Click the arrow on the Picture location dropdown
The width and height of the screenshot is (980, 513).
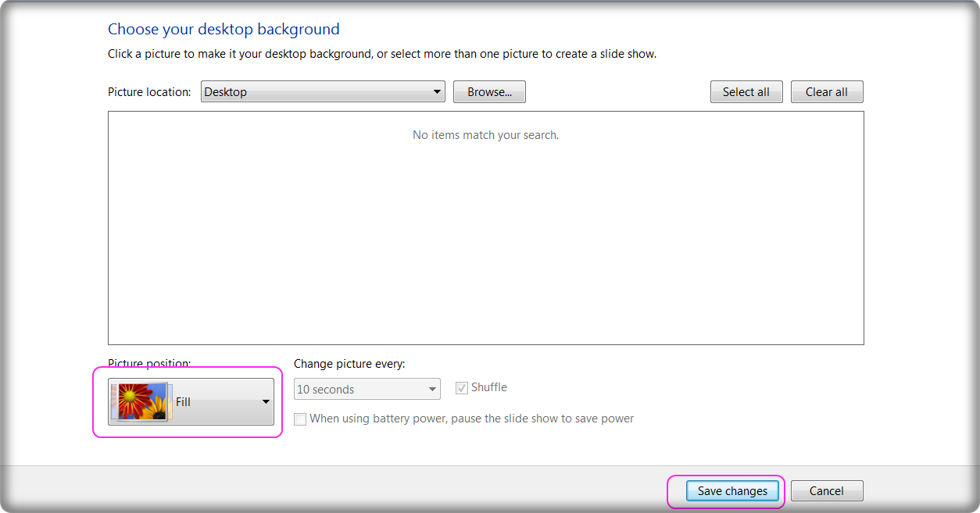pyautogui.click(x=437, y=92)
